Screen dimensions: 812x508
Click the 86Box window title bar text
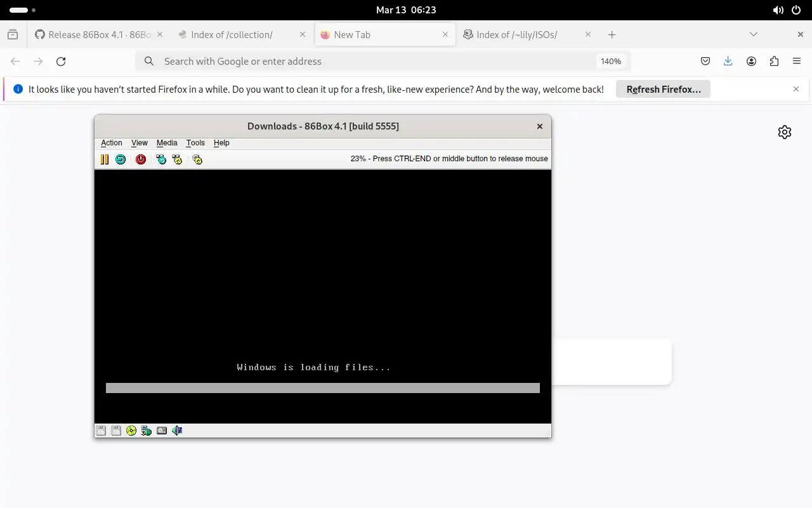323,126
